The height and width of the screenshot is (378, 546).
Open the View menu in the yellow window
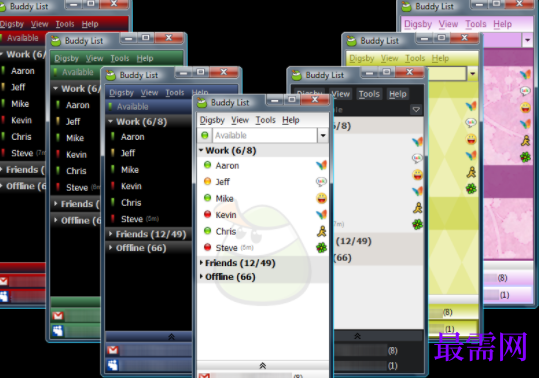click(x=389, y=58)
